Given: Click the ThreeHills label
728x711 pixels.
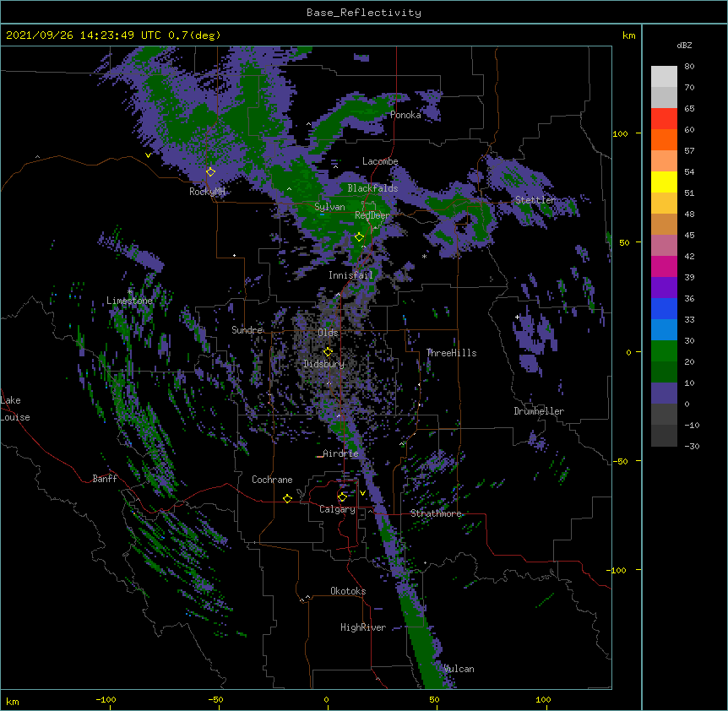Looking at the screenshot, I should [451, 353].
